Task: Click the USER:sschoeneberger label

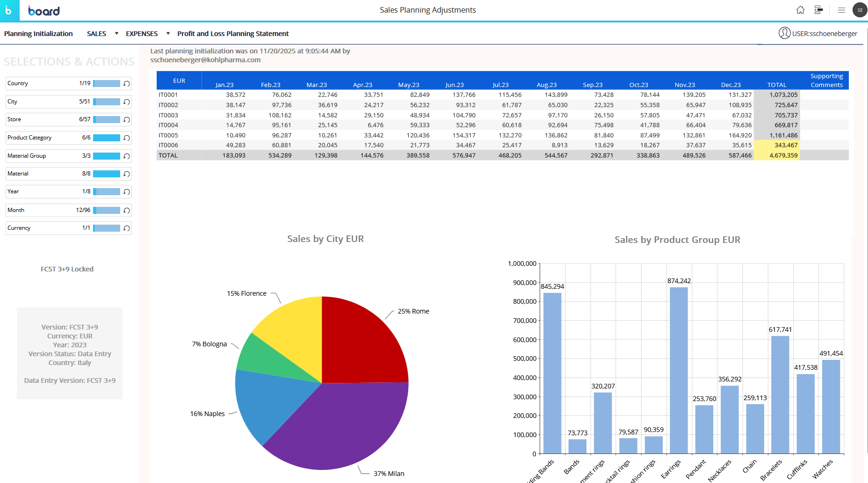Action: click(824, 34)
